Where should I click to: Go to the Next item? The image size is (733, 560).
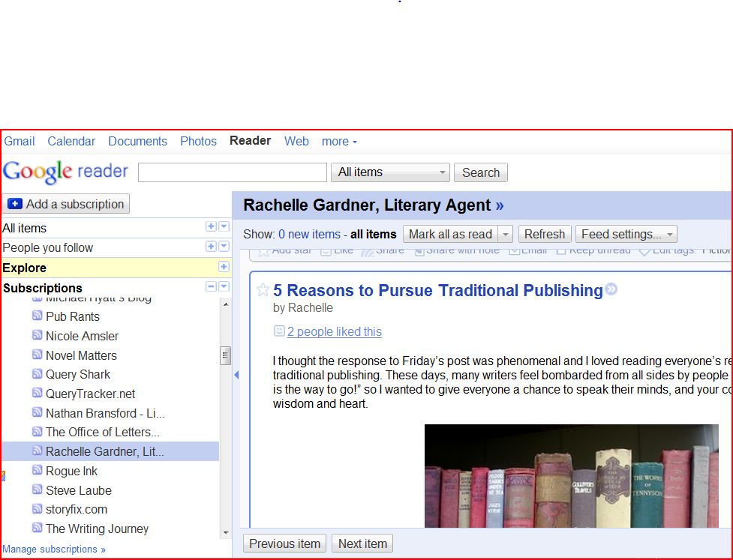pos(362,544)
